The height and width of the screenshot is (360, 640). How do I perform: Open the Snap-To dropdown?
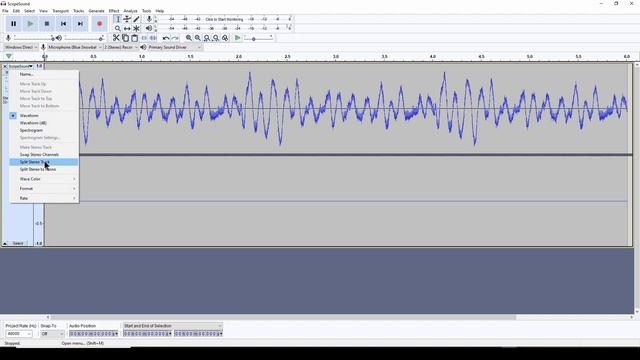pyautogui.click(x=52, y=334)
